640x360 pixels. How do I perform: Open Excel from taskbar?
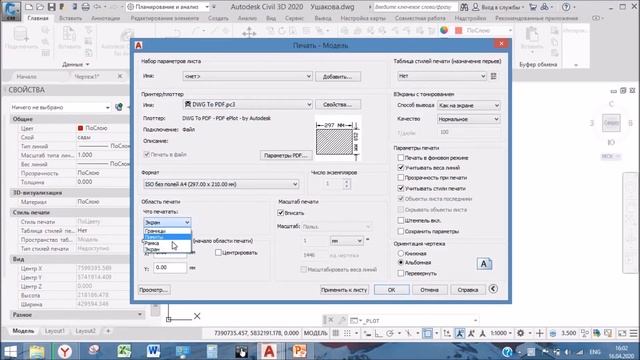(x=124, y=351)
